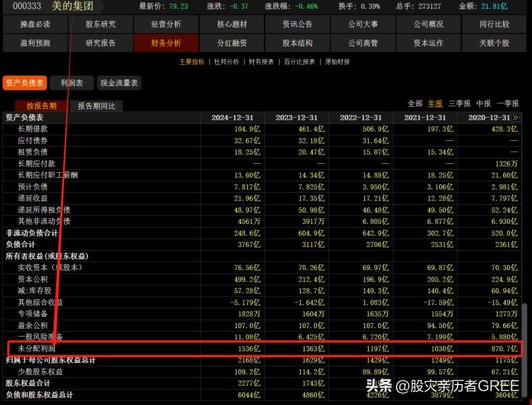
Task: Select the 资本公积 row label
Action: 33,279
